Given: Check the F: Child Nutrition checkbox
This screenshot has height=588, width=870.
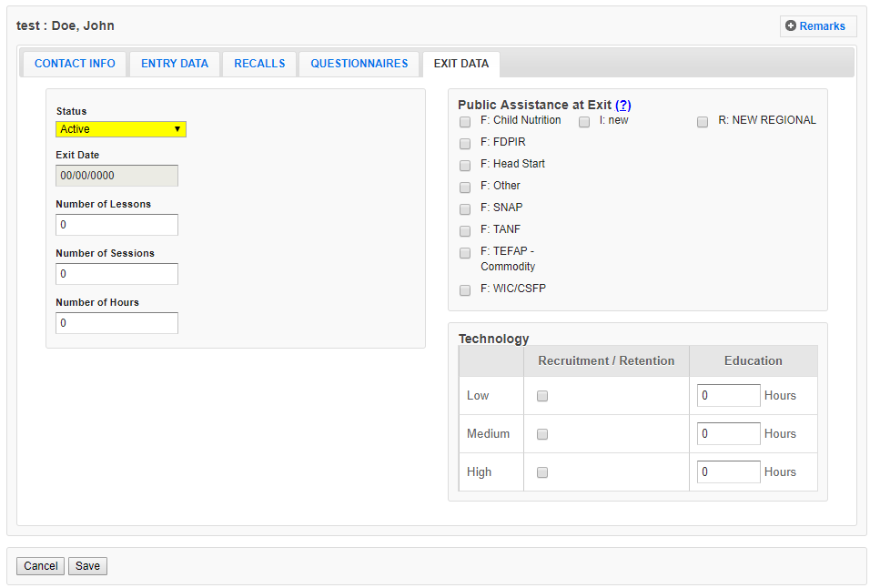Looking at the screenshot, I should [x=465, y=122].
